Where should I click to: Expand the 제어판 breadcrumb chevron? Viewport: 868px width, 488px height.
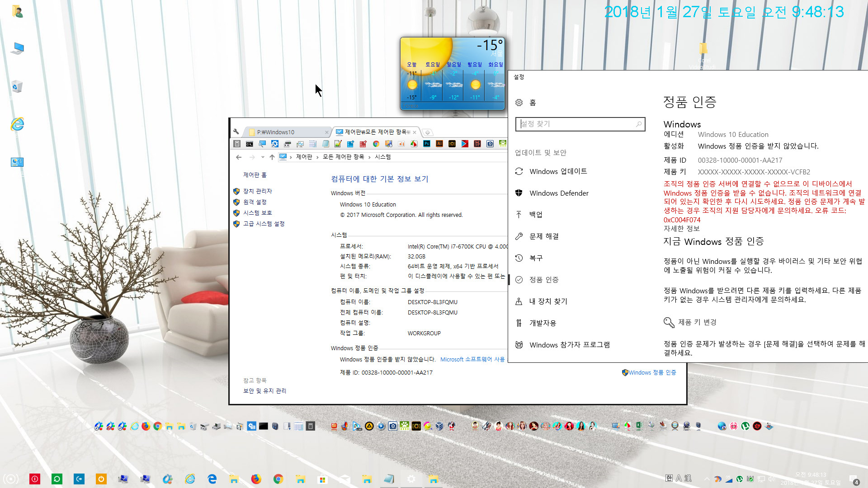click(317, 157)
